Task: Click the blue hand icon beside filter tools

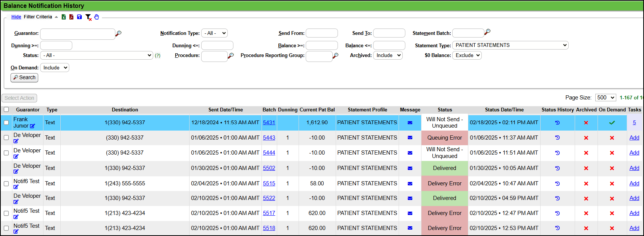Action: 97,17
